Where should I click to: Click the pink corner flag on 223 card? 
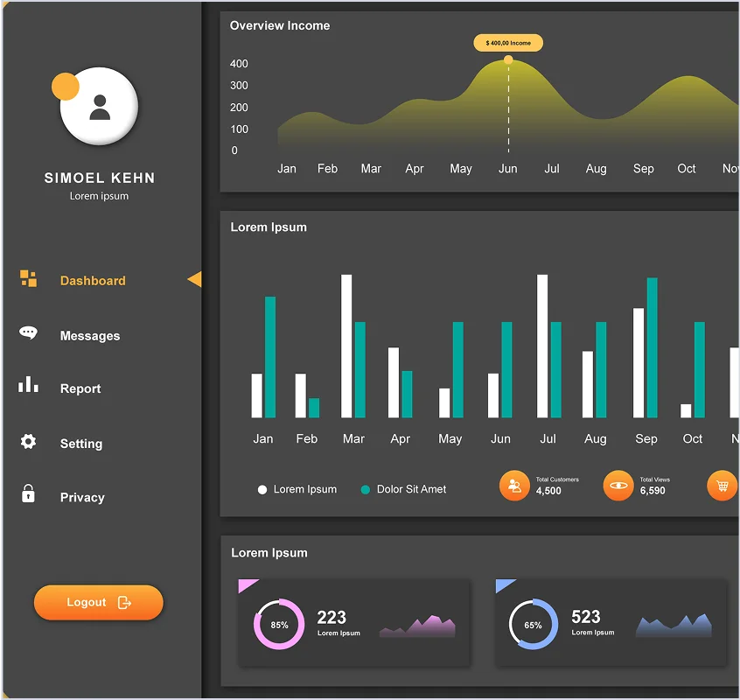tap(246, 584)
